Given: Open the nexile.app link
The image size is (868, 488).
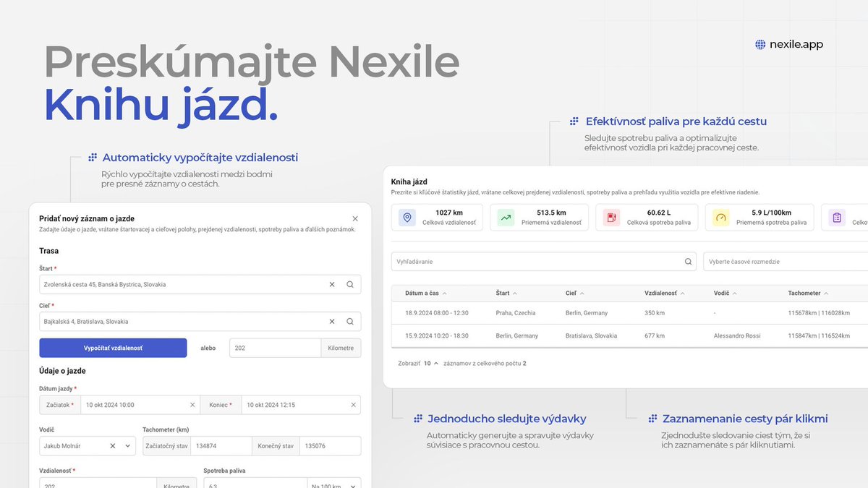Looking at the screenshot, I should (796, 44).
